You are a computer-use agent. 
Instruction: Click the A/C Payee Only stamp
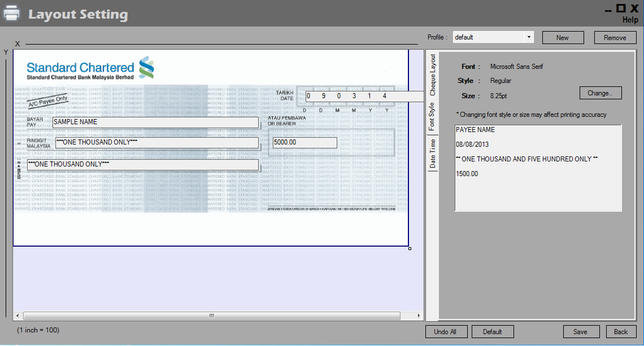pyautogui.click(x=47, y=101)
